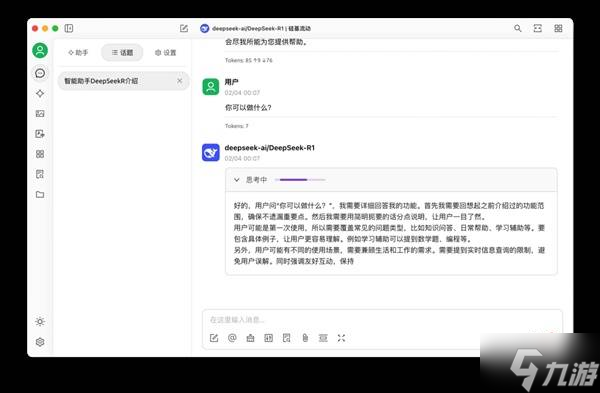The width and height of the screenshot is (600, 393).
Task: Click the green 用户 message avatar
Action: click(x=210, y=87)
